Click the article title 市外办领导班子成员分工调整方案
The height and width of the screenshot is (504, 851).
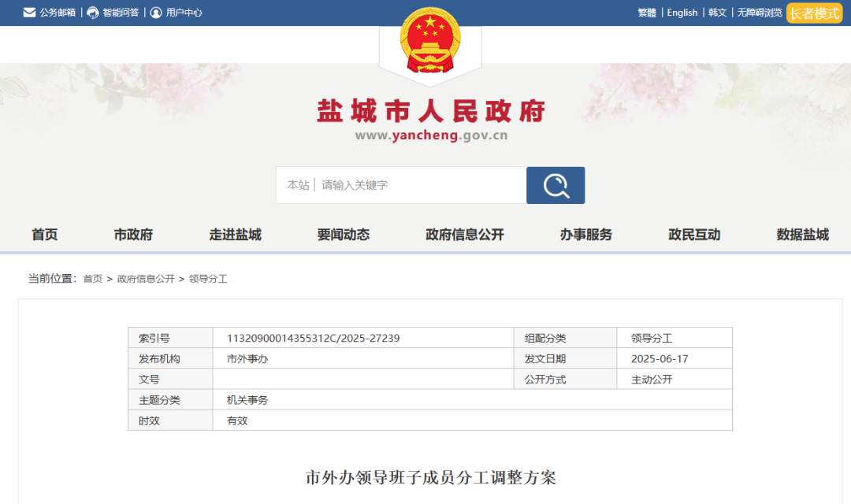431,477
